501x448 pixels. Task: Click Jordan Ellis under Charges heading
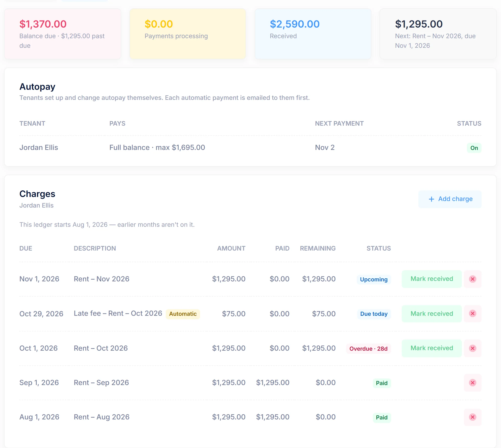click(36, 205)
